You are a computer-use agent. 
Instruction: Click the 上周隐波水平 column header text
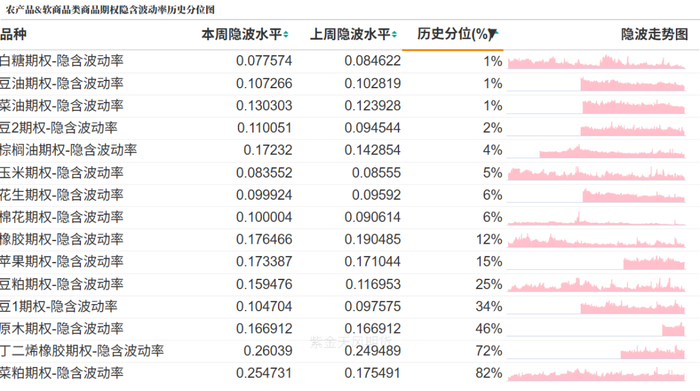[350, 34]
